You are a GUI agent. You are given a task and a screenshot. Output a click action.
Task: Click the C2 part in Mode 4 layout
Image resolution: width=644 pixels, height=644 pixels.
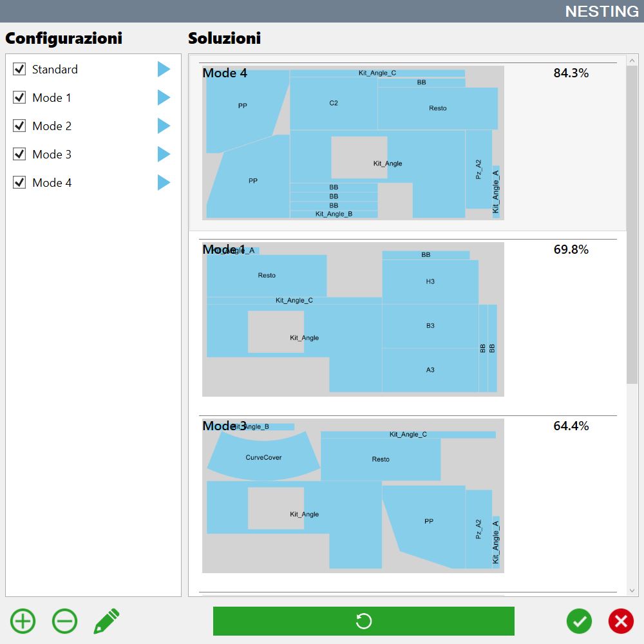coord(334,103)
